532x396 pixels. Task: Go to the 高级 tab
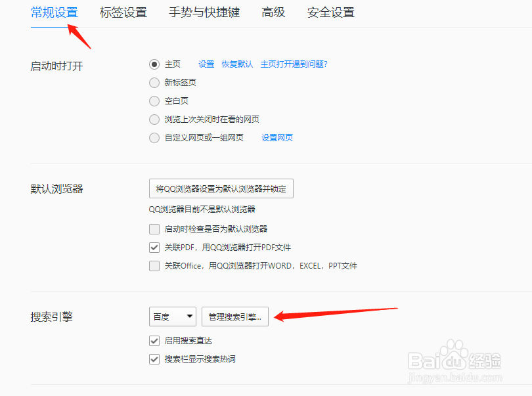click(x=273, y=12)
